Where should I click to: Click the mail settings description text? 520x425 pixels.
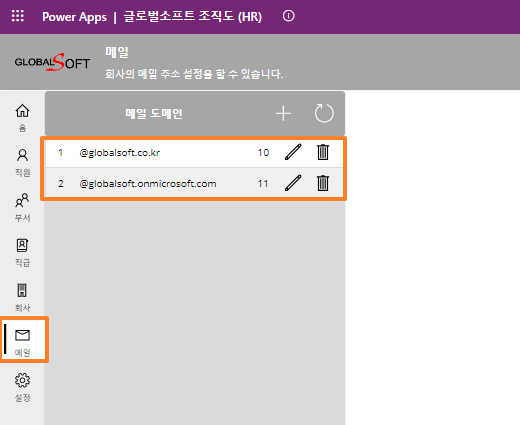click(x=194, y=74)
